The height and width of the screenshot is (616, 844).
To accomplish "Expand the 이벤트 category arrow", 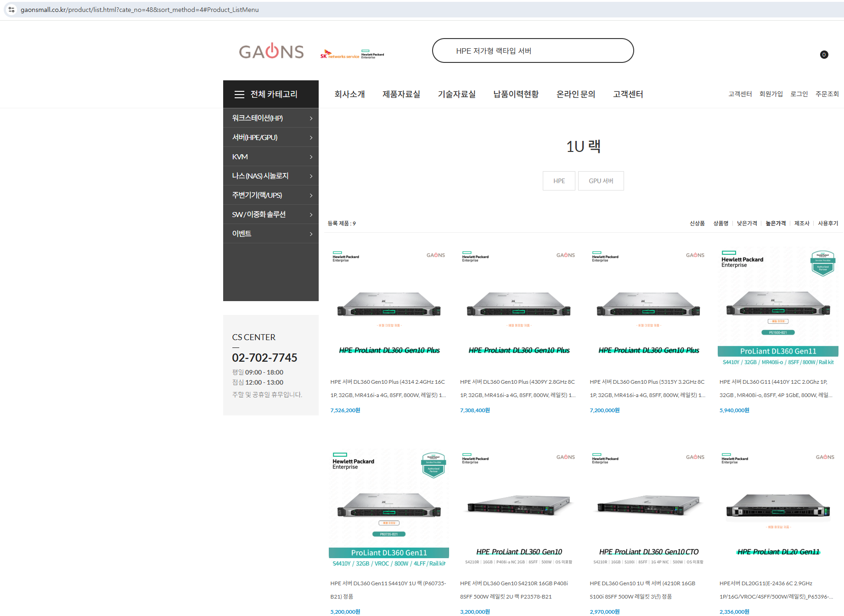I will click(311, 234).
